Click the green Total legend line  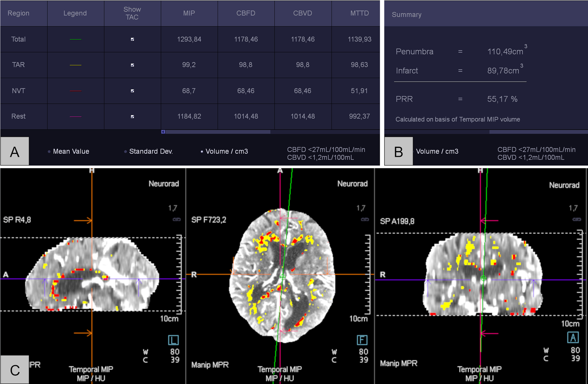point(76,39)
